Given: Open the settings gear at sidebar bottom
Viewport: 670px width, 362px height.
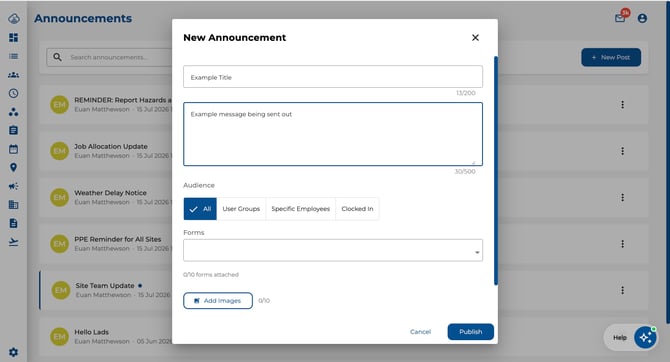Looking at the screenshot, I should 13,352.
